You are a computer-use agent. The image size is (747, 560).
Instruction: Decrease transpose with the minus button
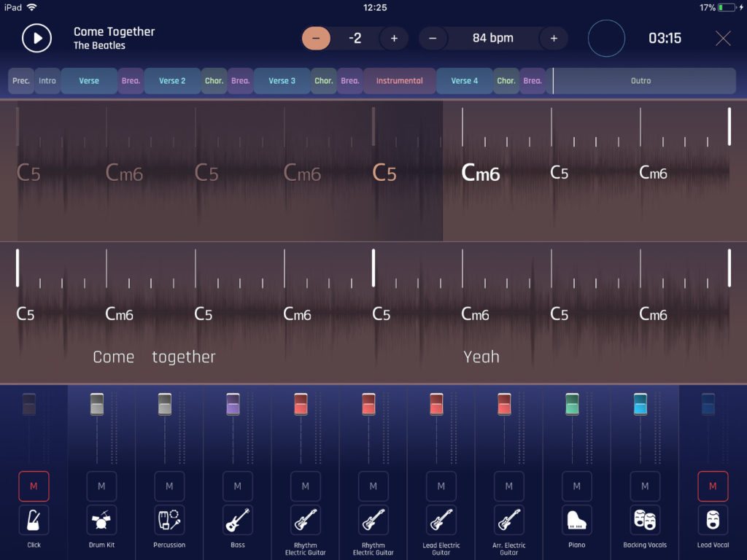point(316,38)
